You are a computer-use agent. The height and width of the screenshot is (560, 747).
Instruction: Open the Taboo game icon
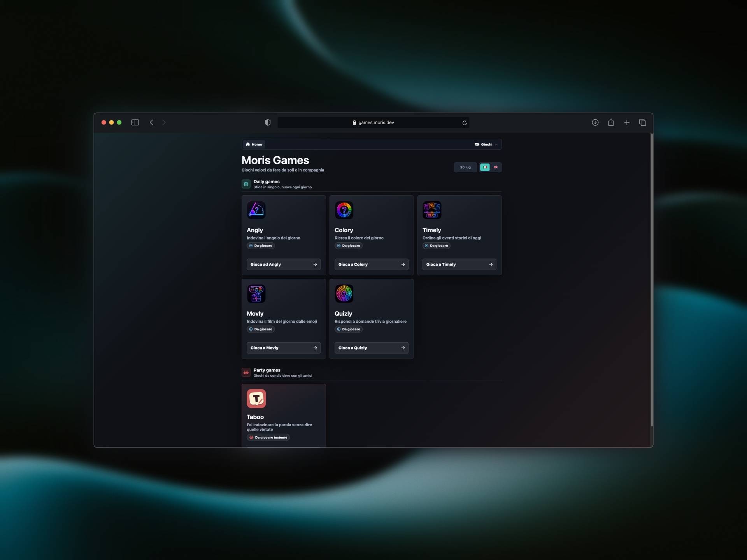(256, 399)
